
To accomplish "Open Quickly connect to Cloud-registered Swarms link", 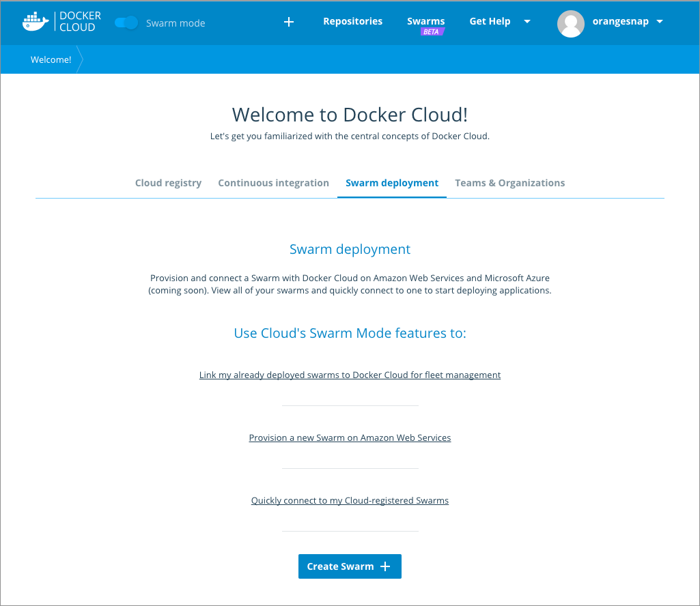I will (x=350, y=501).
